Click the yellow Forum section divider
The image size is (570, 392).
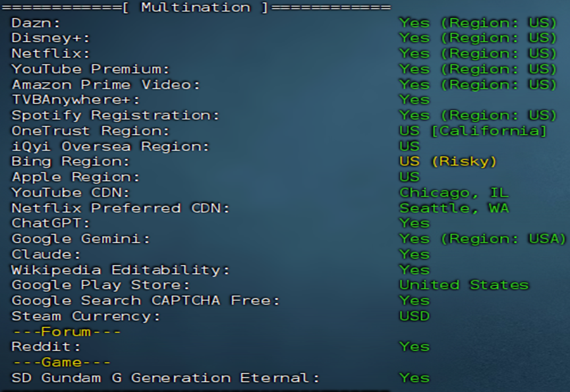pos(66,331)
